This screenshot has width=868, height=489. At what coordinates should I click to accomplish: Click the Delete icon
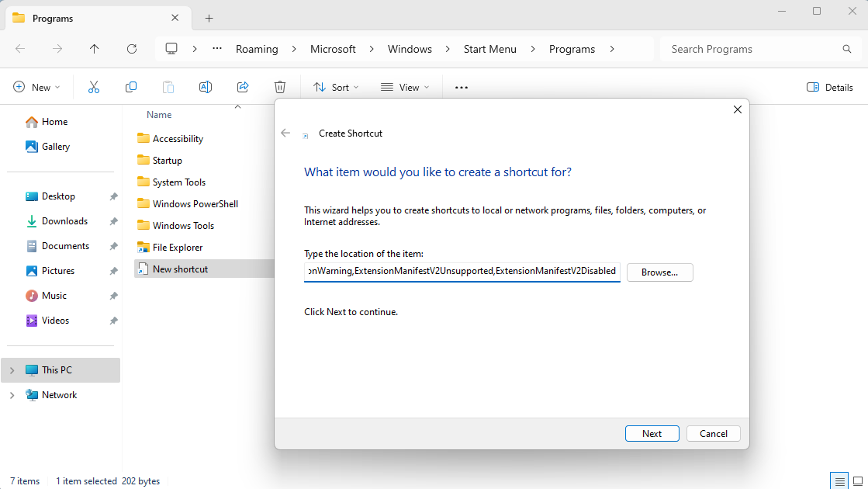[x=280, y=87]
